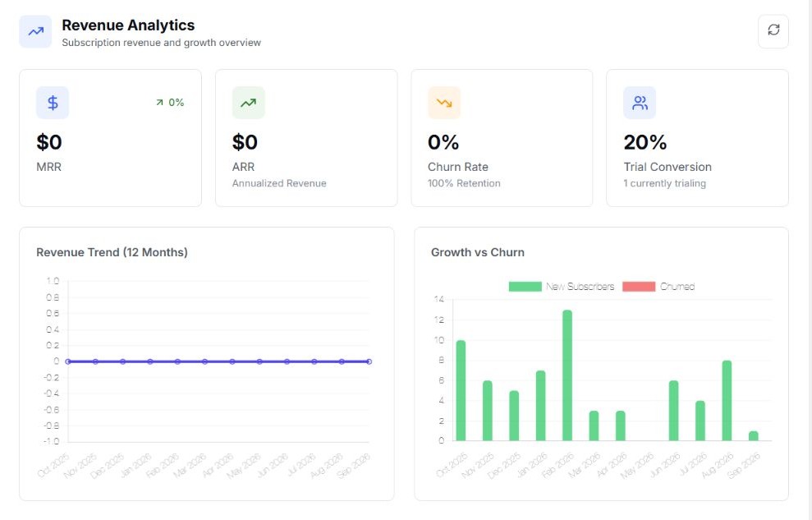Click the Churn Rate label
This screenshot has height=520, width=812.
point(458,167)
